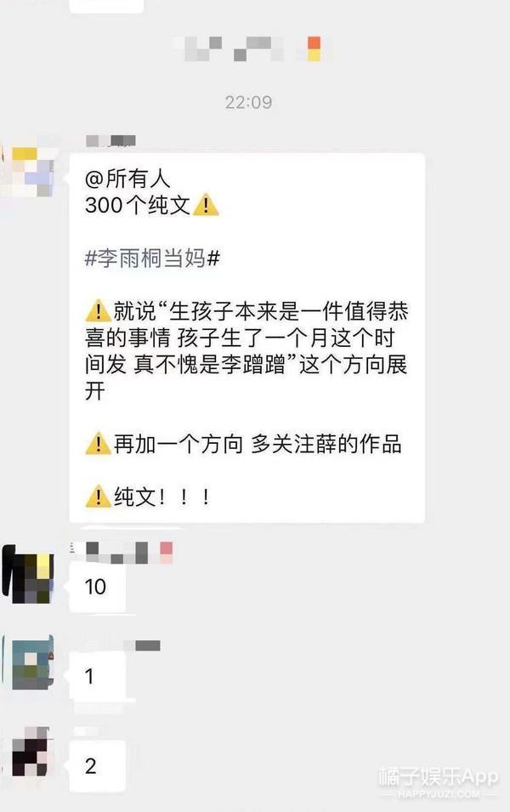Tap the #李雨桐当妈# hashtag link
Image resolution: width=510 pixels, height=812 pixels.
pos(152,258)
